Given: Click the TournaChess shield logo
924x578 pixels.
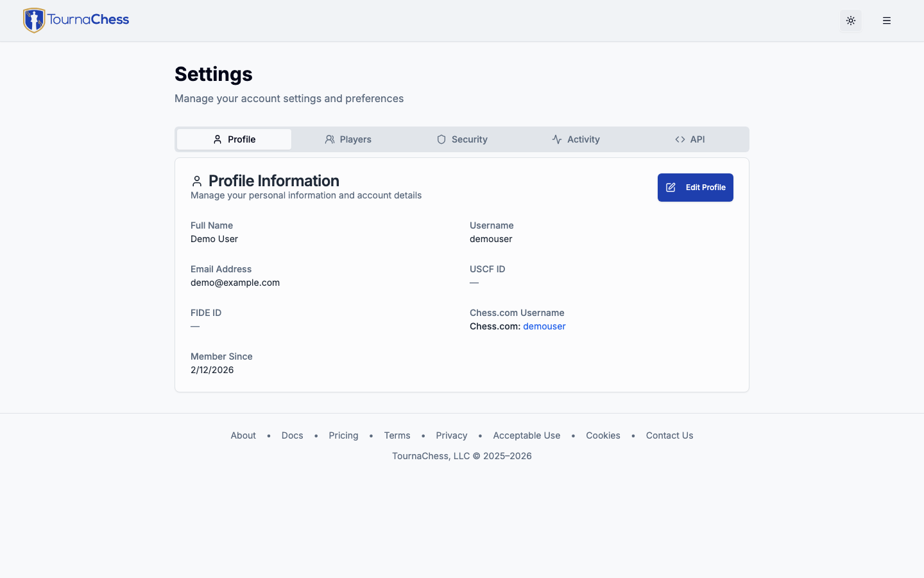Looking at the screenshot, I should coord(35,20).
